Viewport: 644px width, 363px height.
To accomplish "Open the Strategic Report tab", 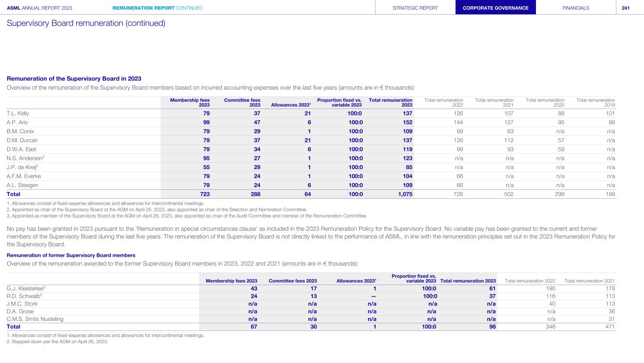I will (x=415, y=8).
